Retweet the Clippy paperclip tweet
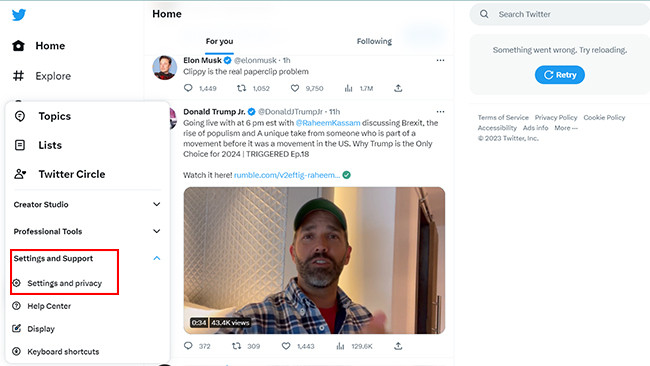Screen dimensions: 650x366 [241, 88]
